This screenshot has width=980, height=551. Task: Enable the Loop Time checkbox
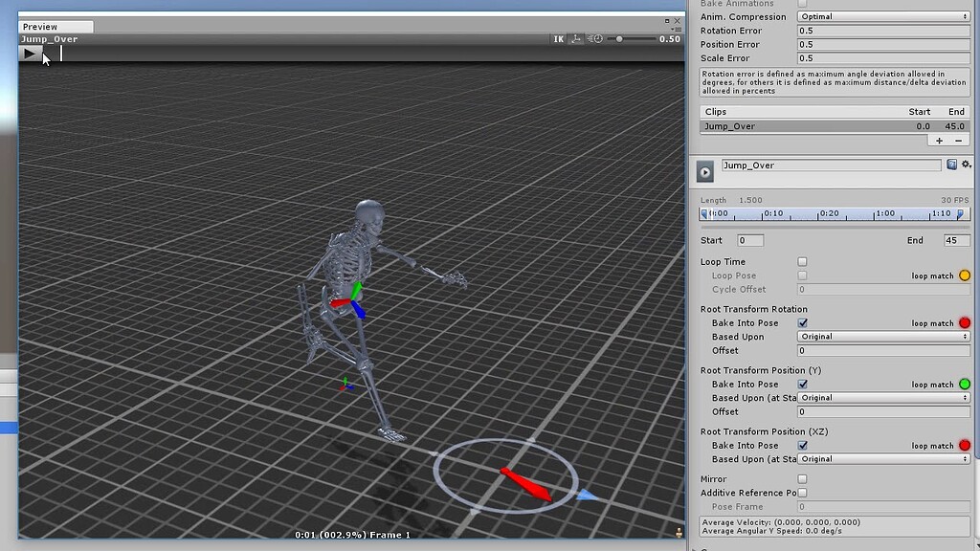[802, 261]
